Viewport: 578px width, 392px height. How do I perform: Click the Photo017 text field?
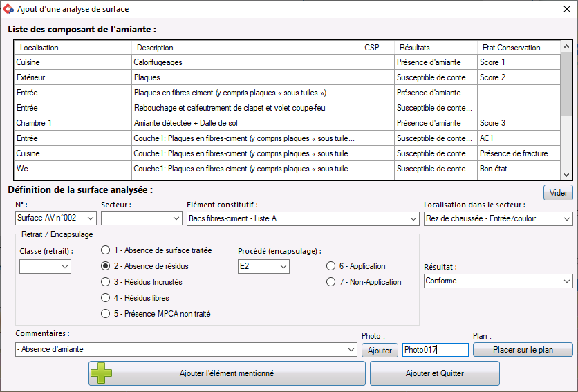point(436,350)
